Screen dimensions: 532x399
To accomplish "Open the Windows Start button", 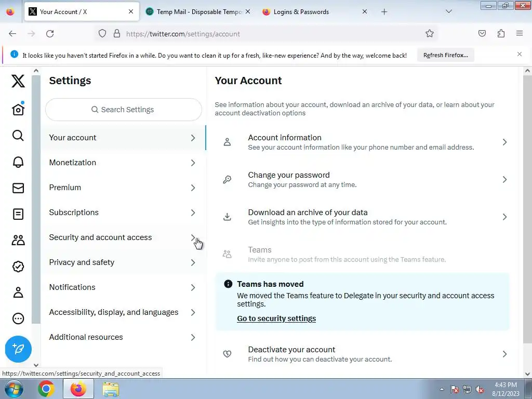I will tap(14, 389).
